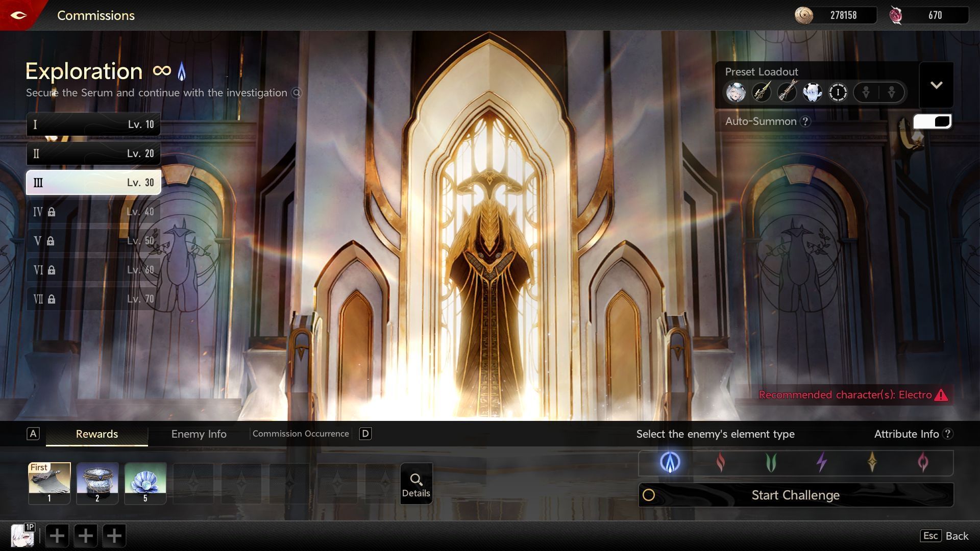Switch to the Enemy Info tab
The height and width of the screenshot is (551, 980).
point(199,434)
